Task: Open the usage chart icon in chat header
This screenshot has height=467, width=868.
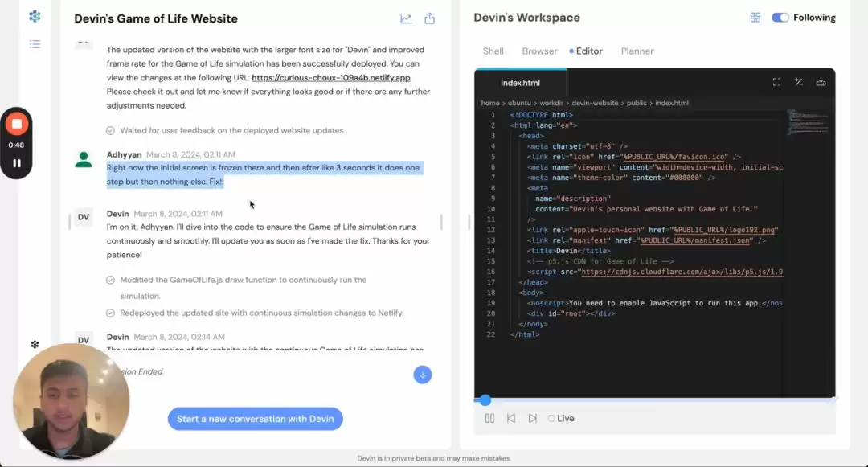Action: (407, 18)
